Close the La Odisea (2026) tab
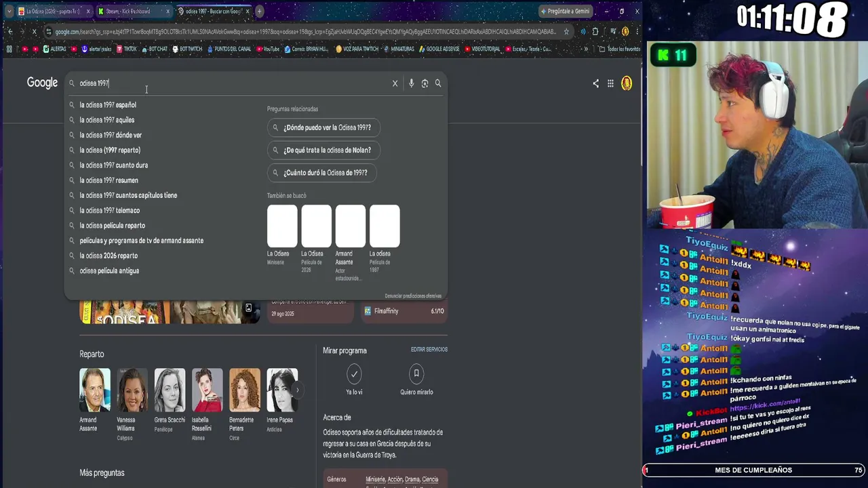This screenshot has width=868, height=488. [x=87, y=11]
